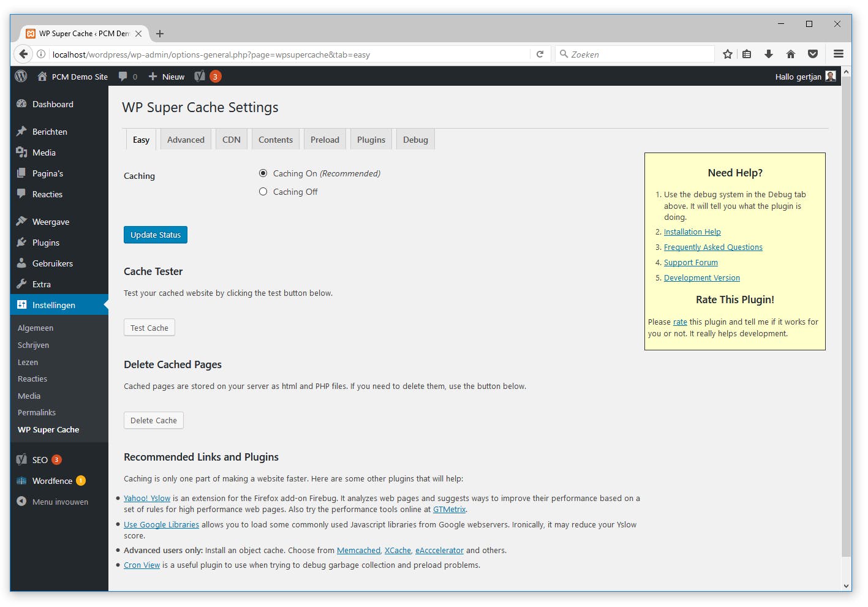Reload the page with the refresh icon
This screenshot has width=868, height=607.
coord(540,55)
